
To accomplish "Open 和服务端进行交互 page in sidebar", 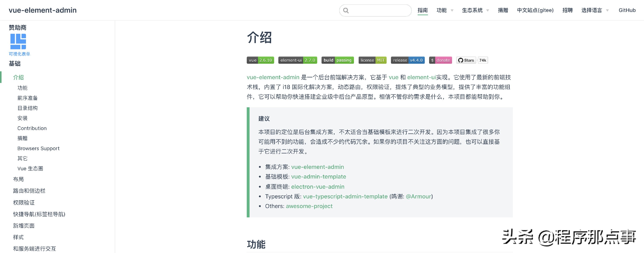I will 34,249.
